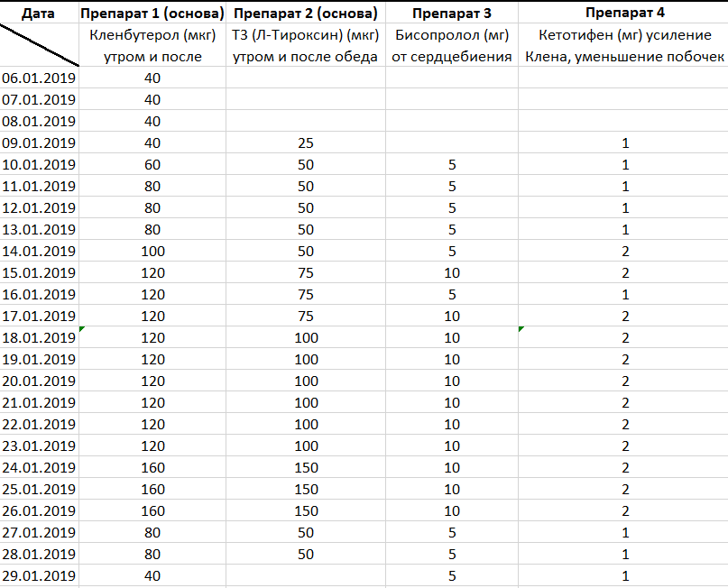The height and width of the screenshot is (588, 728).
Task: Click Bisoprolol value in the 16.01.2019 row
Action: coord(451,295)
